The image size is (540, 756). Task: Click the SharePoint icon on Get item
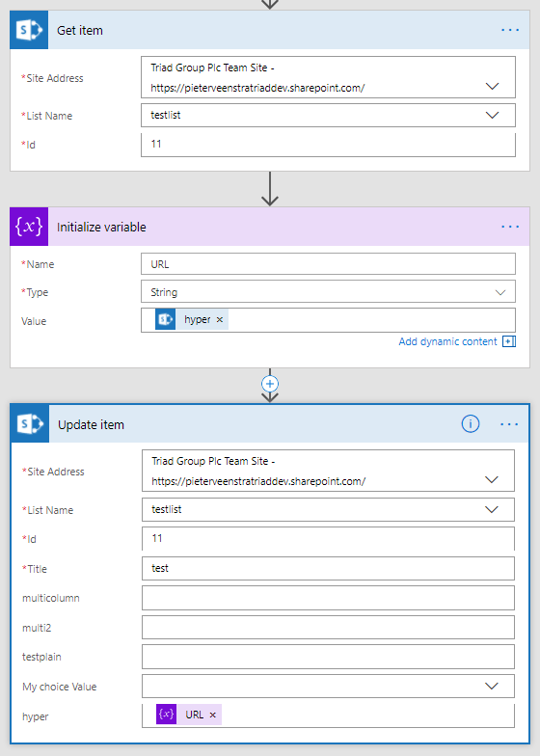pyautogui.click(x=29, y=30)
